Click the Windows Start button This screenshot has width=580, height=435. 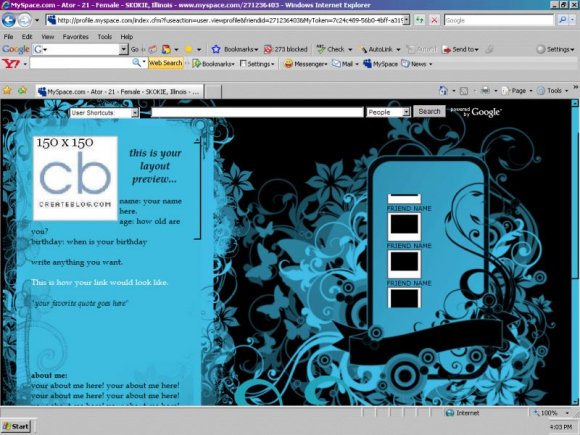point(16,426)
